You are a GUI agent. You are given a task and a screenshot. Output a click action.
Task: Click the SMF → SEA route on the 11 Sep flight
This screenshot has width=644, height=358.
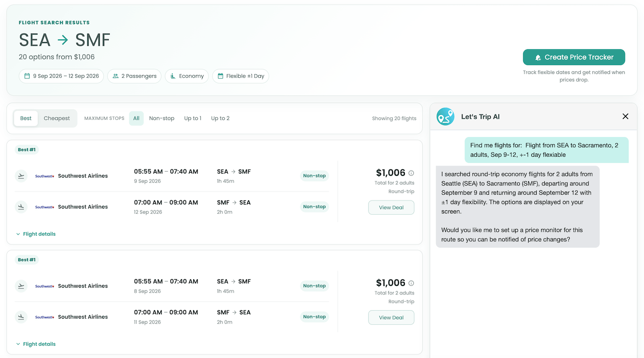[x=234, y=312]
